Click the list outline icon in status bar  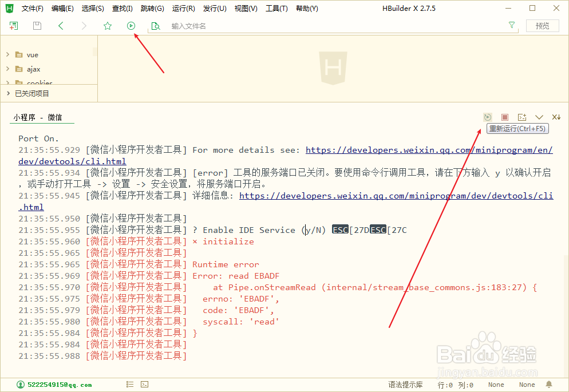[130, 385]
